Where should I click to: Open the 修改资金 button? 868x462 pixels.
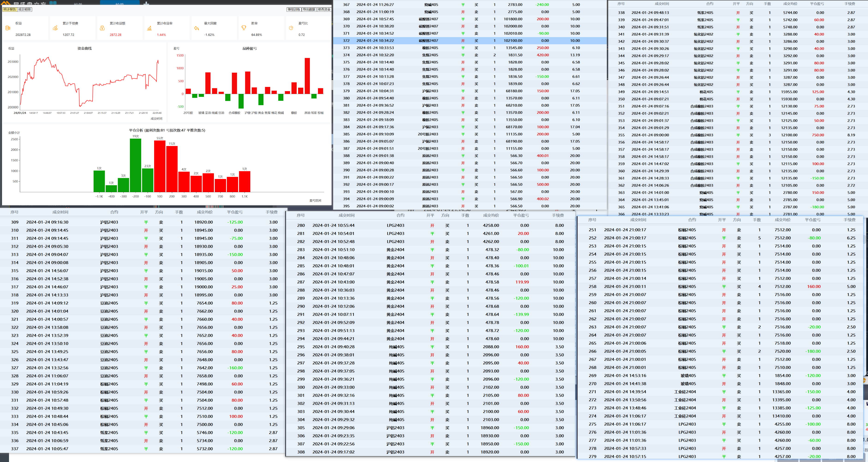click(x=324, y=9)
